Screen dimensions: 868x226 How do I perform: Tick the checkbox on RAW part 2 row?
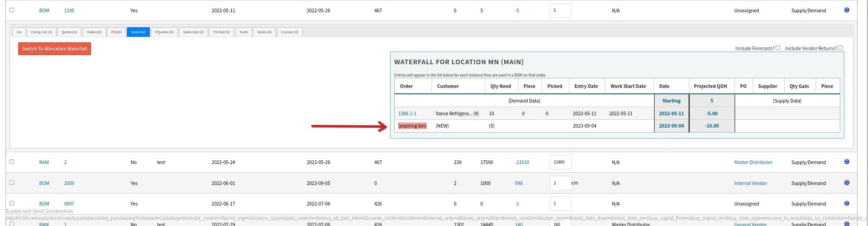point(12,162)
